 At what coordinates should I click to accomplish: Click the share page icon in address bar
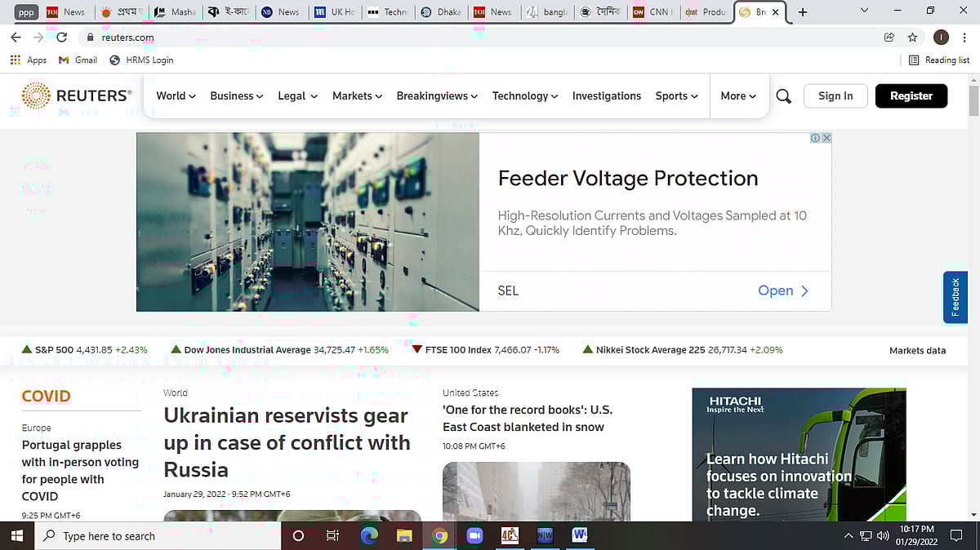point(889,37)
